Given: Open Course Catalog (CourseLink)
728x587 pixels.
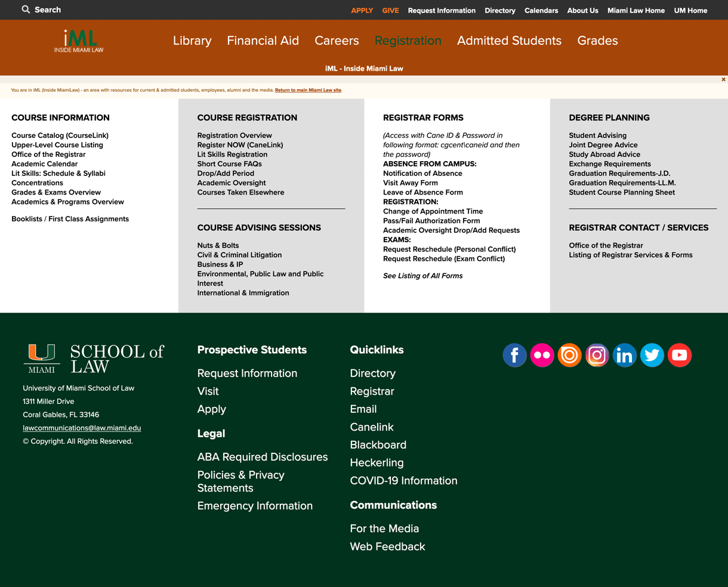Looking at the screenshot, I should [x=60, y=135].
